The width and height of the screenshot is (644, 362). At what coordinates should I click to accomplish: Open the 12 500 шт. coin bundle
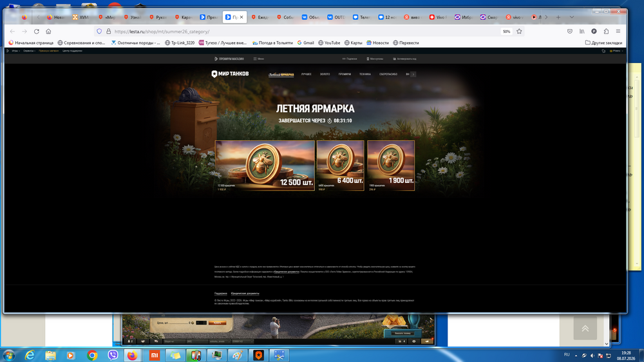(x=265, y=166)
